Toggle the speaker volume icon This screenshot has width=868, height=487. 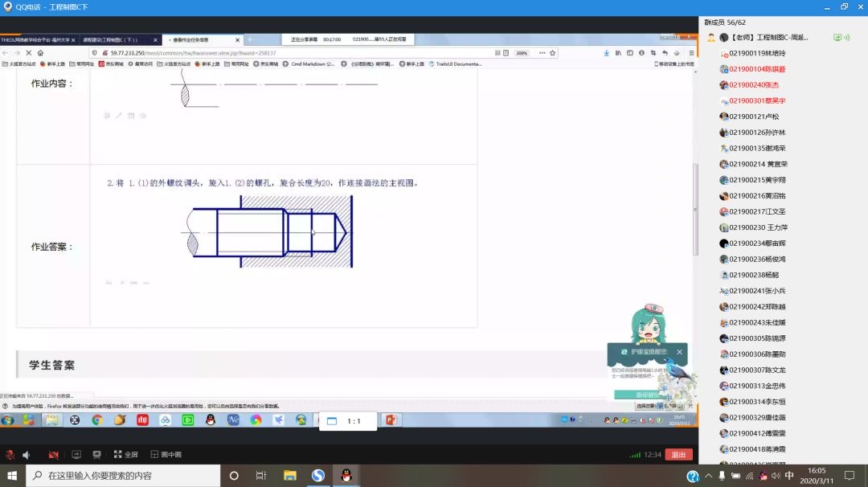[x=27, y=454]
